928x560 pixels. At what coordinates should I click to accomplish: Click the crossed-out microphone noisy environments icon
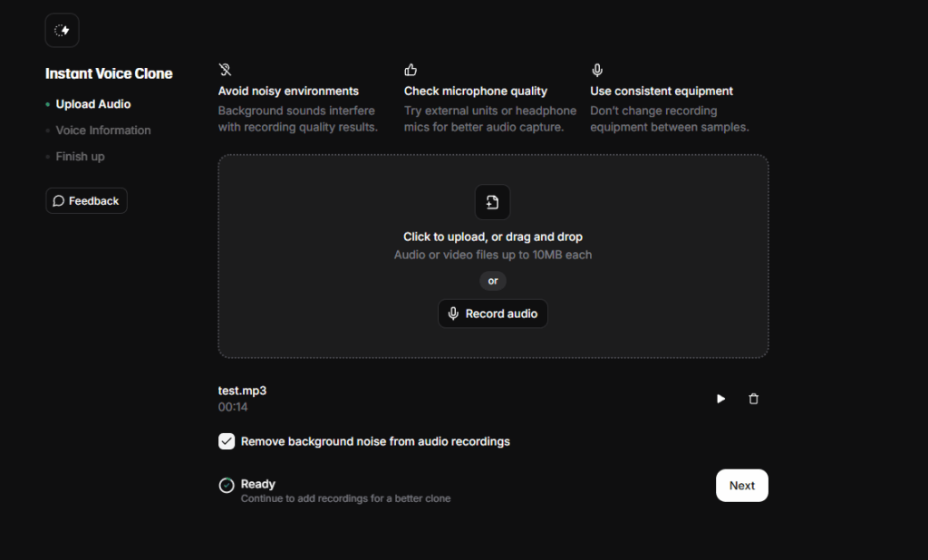pyautogui.click(x=224, y=69)
